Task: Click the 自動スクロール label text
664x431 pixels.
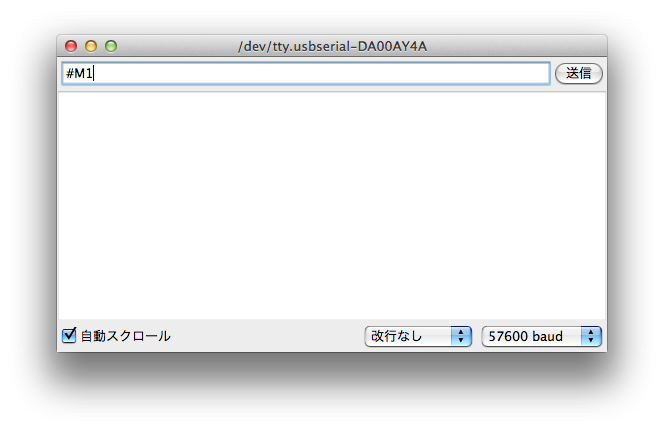Action: coord(125,336)
